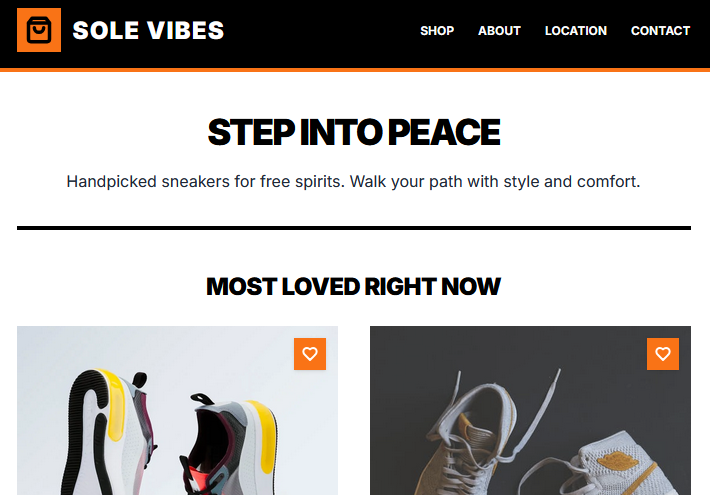
Task: Click the STEP INTO PEACE headline
Action: 353,132
